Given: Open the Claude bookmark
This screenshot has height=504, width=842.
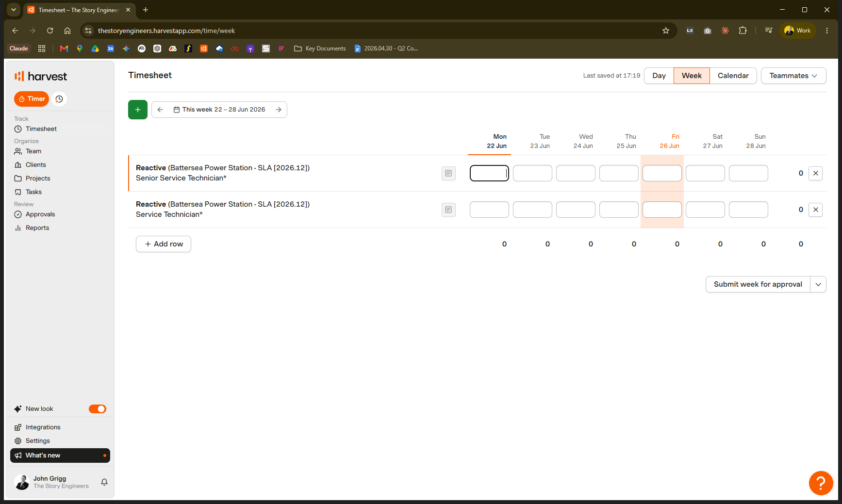Looking at the screenshot, I should tap(19, 49).
